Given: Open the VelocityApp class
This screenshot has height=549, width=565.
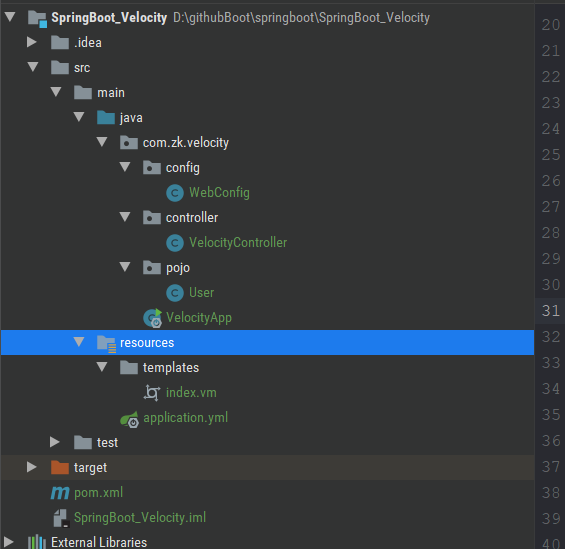Looking at the screenshot, I should [199, 318].
